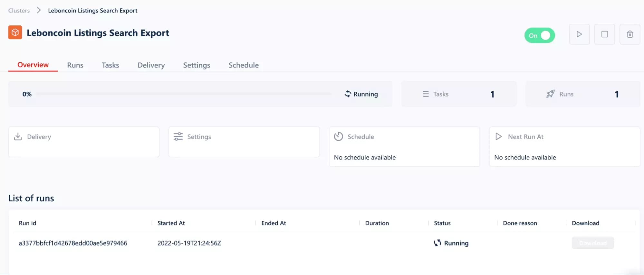
Task: Go to Clusters breadcrumb link
Action: [x=19, y=11]
